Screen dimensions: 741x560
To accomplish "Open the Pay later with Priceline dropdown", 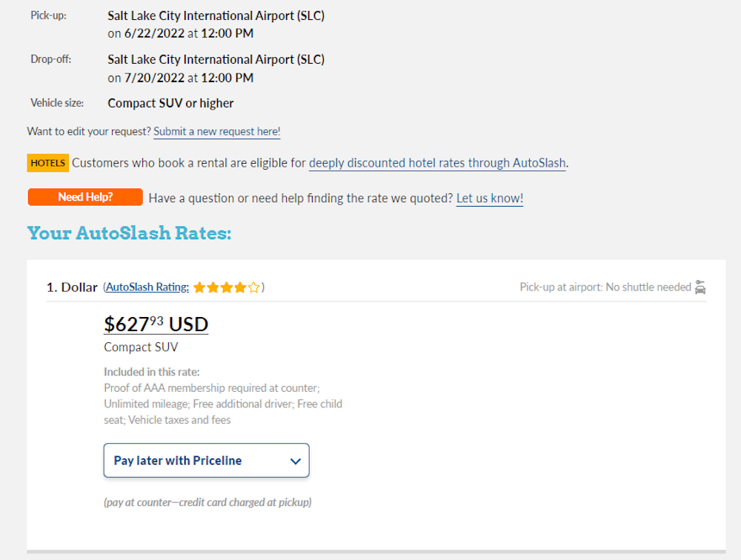I will 206,461.
